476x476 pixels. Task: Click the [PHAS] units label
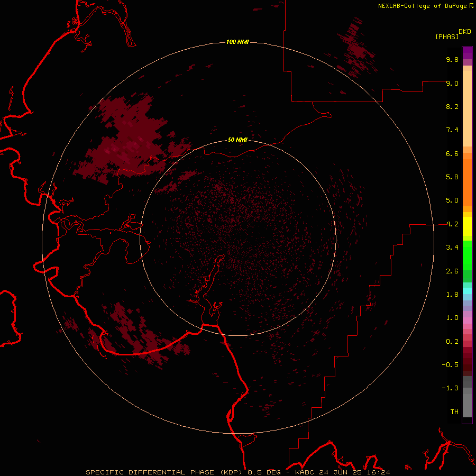pyautogui.click(x=447, y=36)
